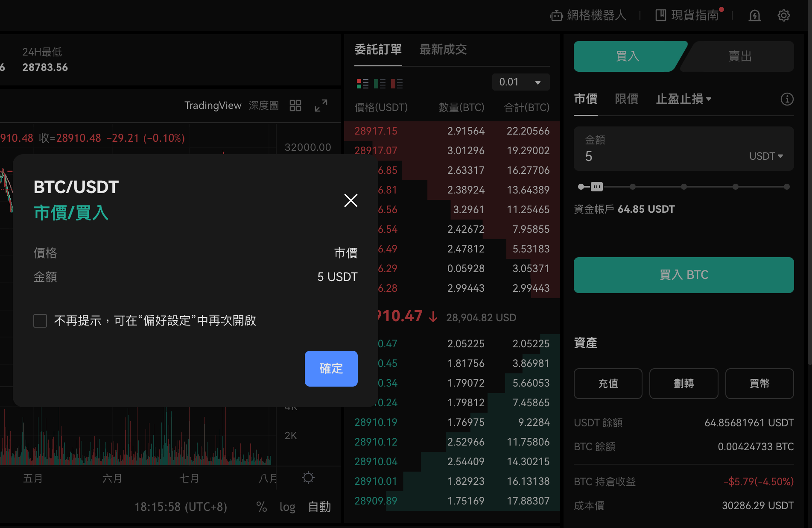This screenshot has height=528, width=812.
Task: Switch to the 最新成交 tab
Action: click(x=443, y=50)
